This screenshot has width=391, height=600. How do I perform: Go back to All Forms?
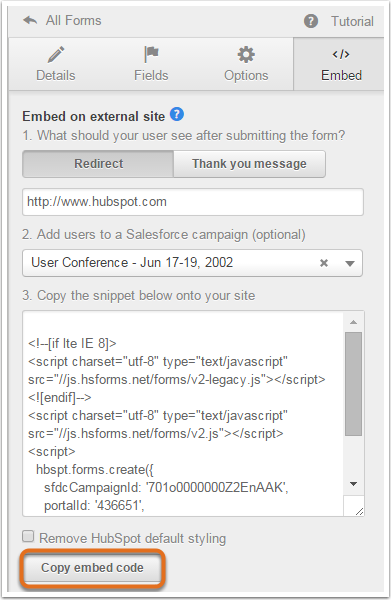(73, 20)
